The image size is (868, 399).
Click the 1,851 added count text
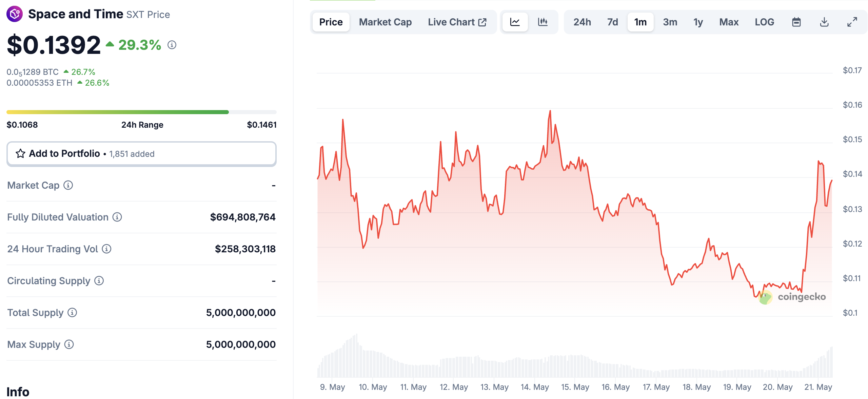pyautogui.click(x=132, y=154)
